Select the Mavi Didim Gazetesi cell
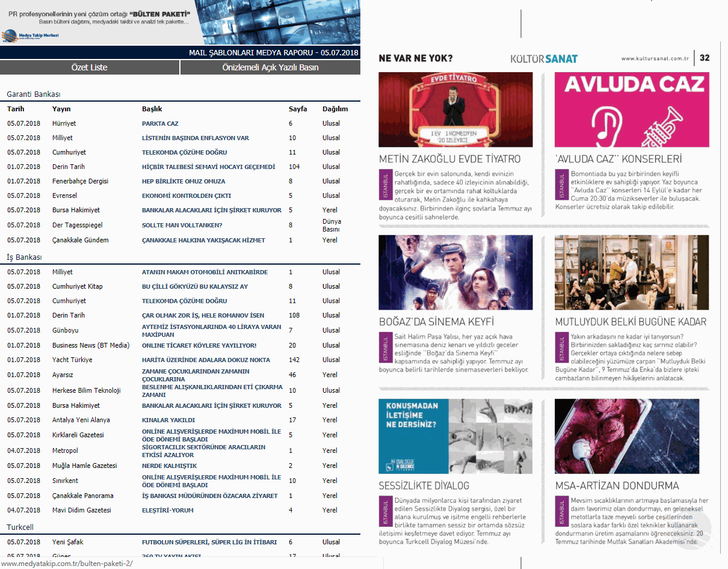 point(82,510)
